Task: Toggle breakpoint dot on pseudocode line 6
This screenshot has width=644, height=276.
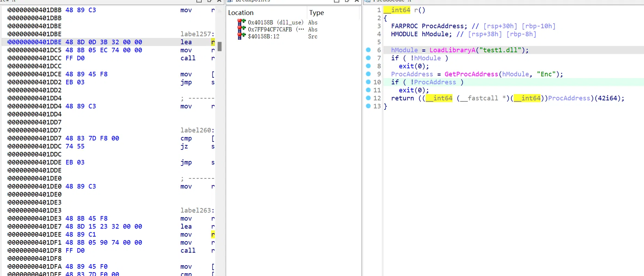Action: point(368,50)
